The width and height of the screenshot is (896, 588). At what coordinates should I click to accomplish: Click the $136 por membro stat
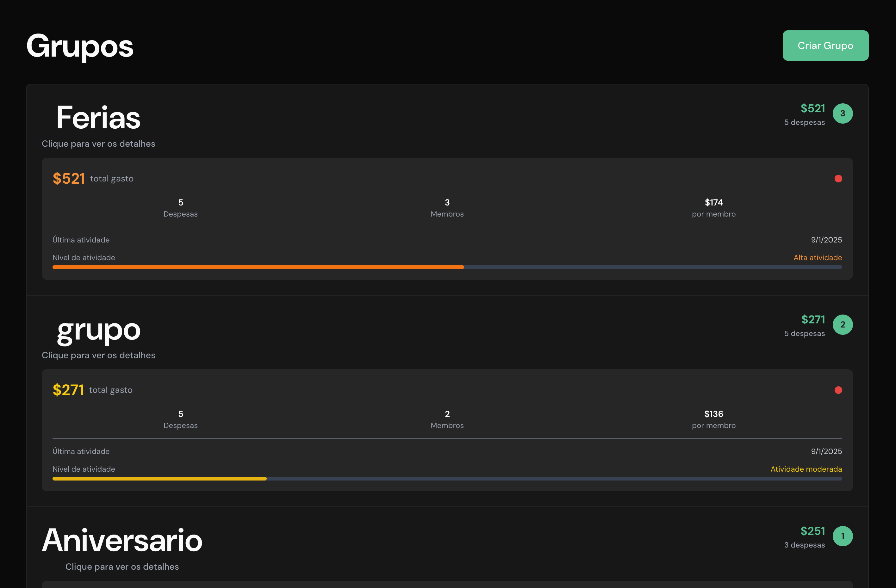pos(713,419)
